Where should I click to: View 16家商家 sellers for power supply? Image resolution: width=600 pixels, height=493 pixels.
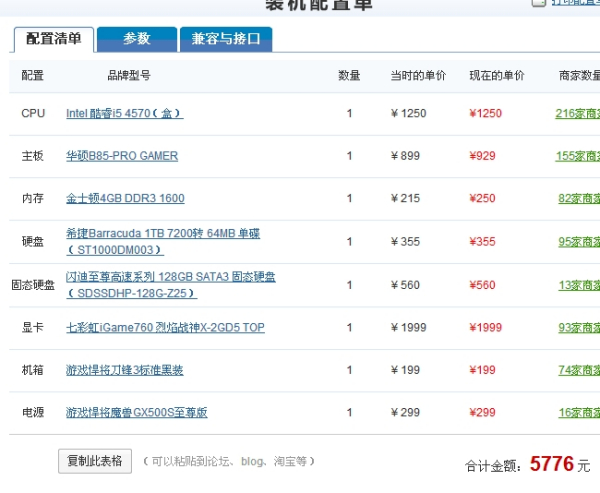tap(579, 412)
